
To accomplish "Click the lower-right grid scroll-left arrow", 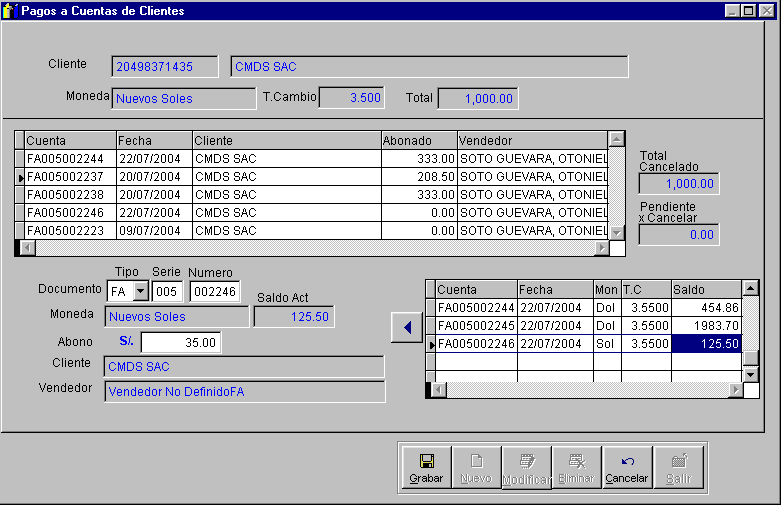I will pyautogui.click(x=439, y=390).
